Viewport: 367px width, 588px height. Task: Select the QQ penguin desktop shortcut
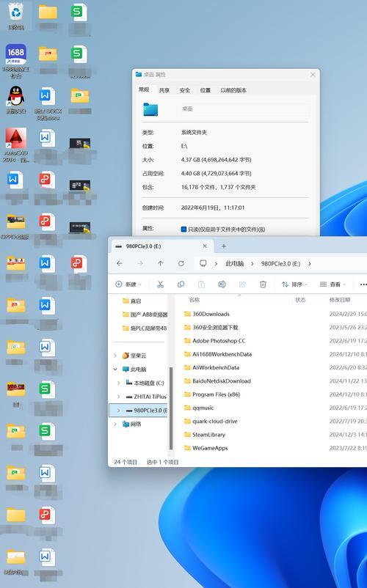pos(16,100)
